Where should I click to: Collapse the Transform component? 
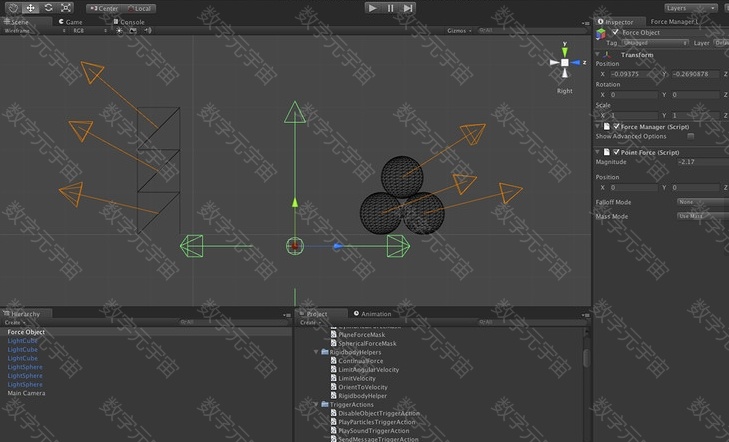click(597, 54)
